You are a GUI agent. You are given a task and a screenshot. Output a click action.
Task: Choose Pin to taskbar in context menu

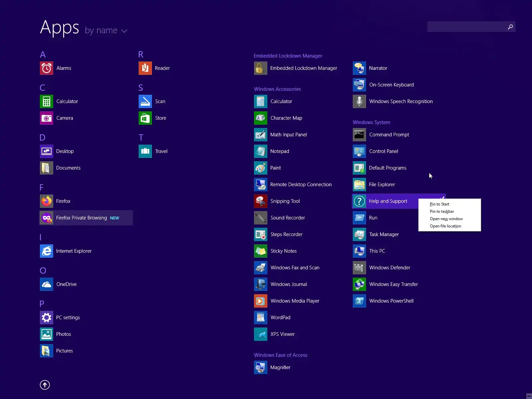point(450,211)
